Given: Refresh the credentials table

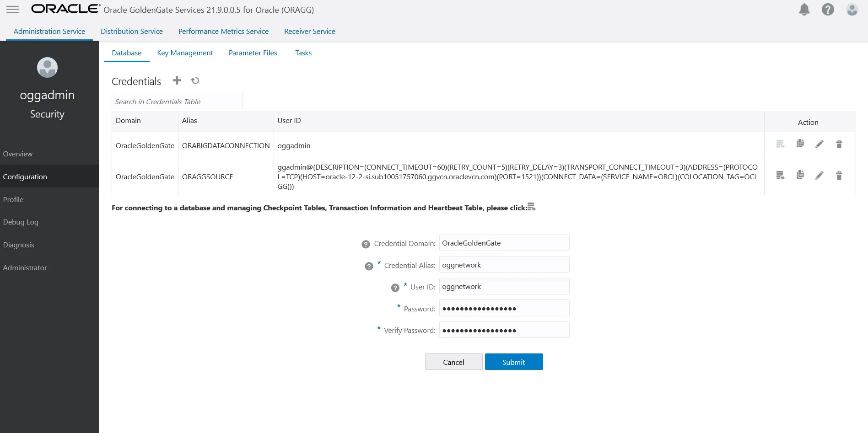Looking at the screenshot, I should [x=195, y=80].
